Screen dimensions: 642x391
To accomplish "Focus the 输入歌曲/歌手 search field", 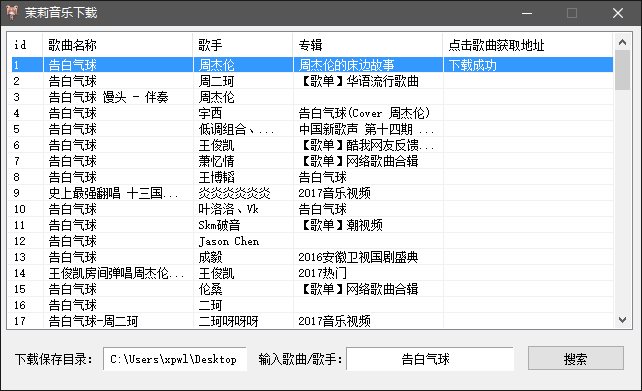I will (x=430, y=359).
